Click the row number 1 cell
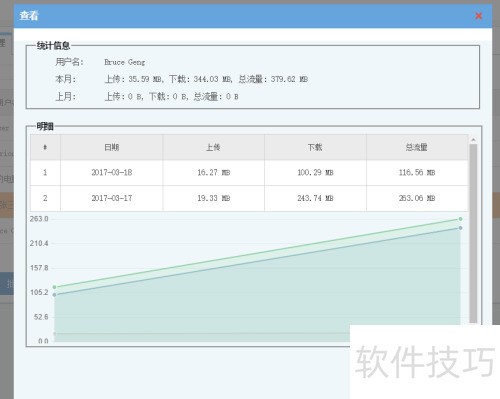The width and height of the screenshot is (500, 399). 45,173
